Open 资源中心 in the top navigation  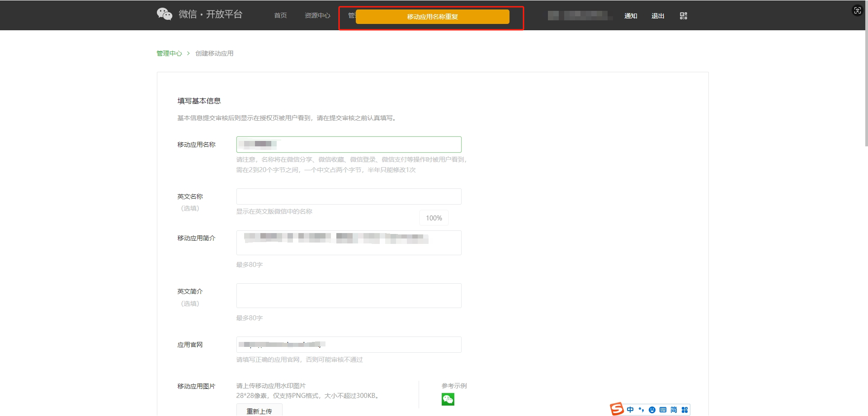pyautogui.click(x=317, y=15)
